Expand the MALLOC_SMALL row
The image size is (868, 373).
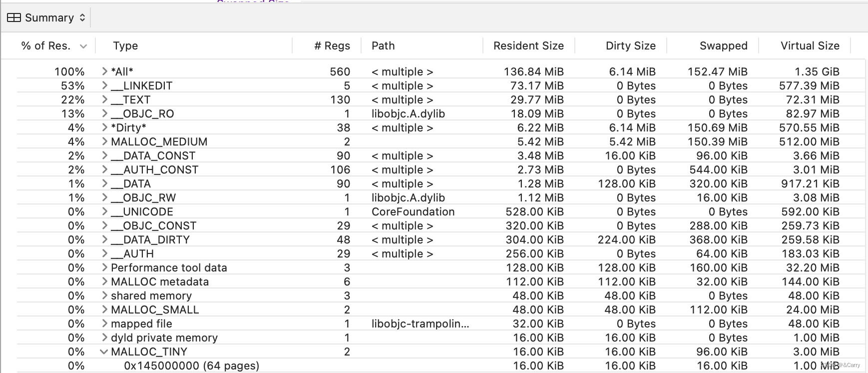pyautogui.click(x=104, y=309)
